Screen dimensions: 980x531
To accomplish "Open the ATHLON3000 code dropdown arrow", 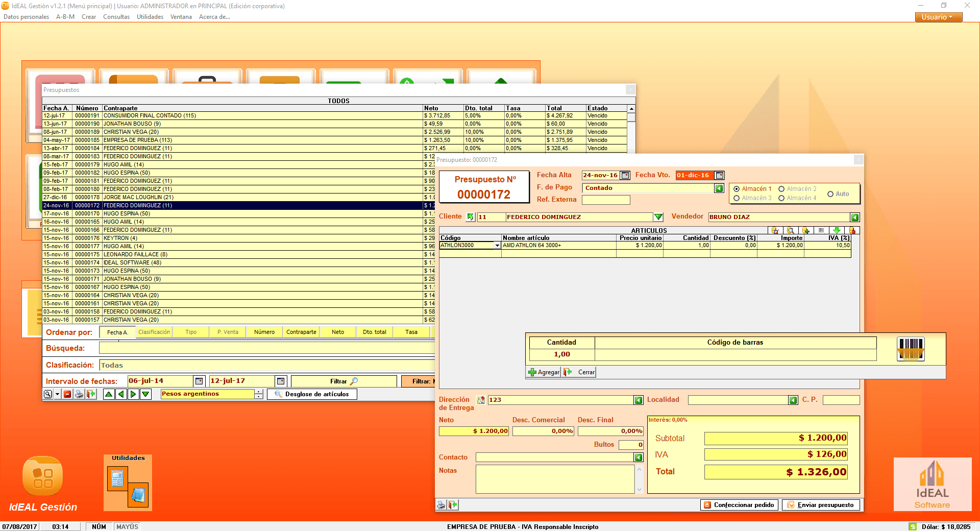I will (x=497, y=246).
